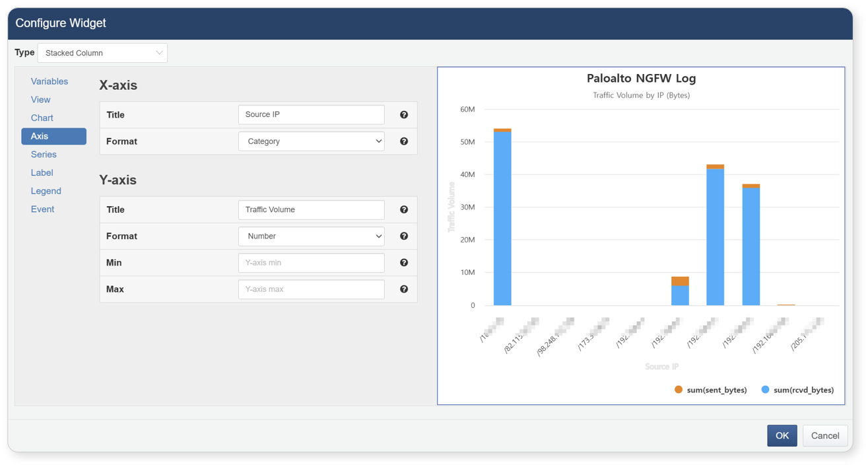
Task: Click the Y-axis min input field
Action: pyautogui.click(x=312, y=263)
